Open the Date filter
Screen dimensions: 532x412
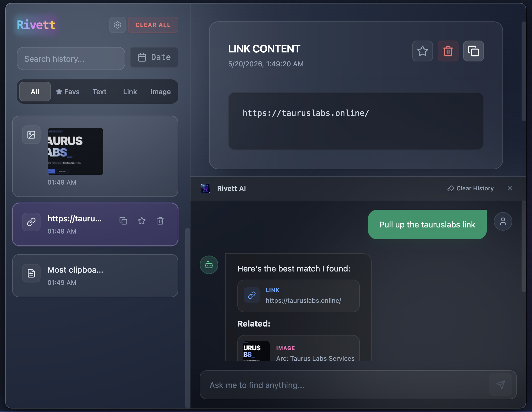154,57
